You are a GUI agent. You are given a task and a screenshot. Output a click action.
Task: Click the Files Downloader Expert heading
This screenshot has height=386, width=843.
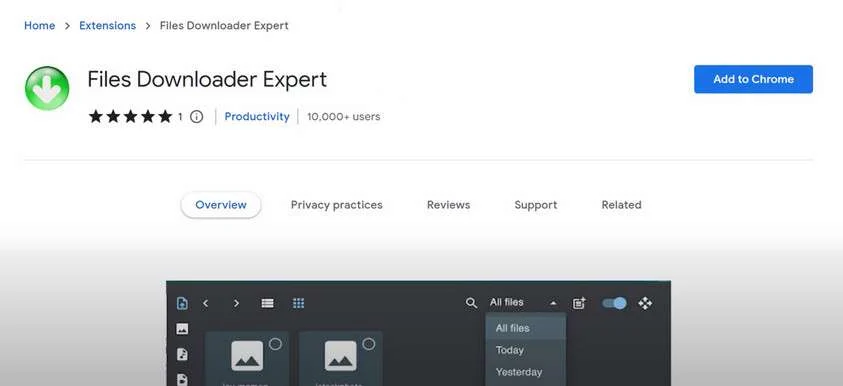[x=207, y=80]
